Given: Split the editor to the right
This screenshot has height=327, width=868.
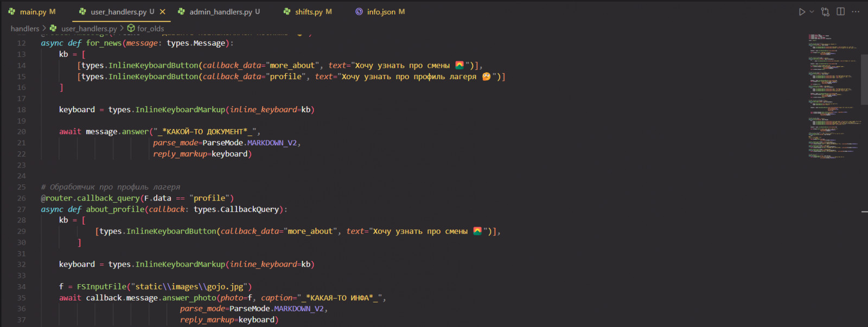Looking at the screenshot, I should pos(840,11).
